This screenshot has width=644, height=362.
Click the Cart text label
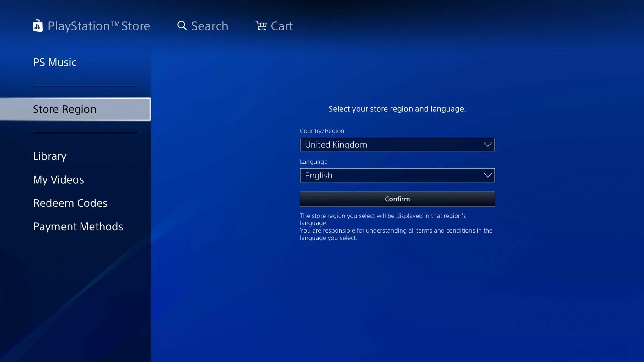tap(282, 26)
